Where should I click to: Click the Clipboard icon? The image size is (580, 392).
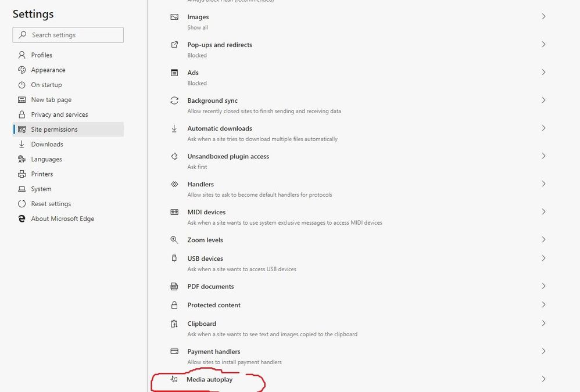(x=174, y=323)
